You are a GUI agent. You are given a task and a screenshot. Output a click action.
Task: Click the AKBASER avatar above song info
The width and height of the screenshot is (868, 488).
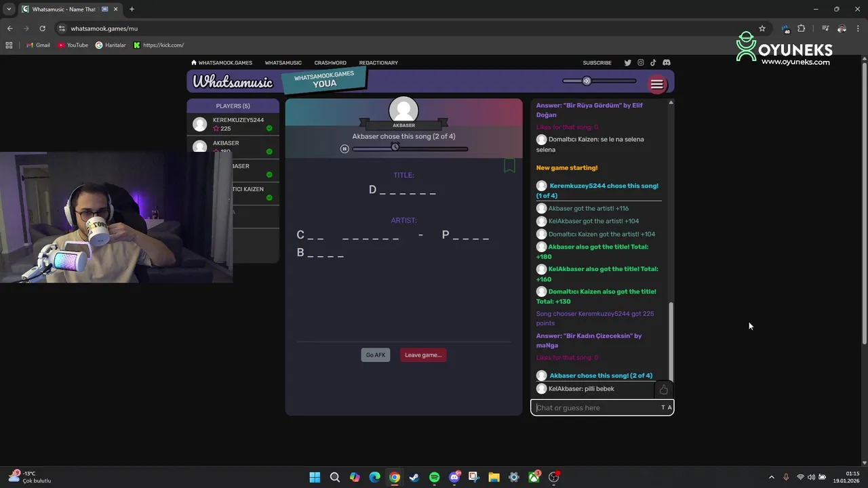(x=403, y=110)
